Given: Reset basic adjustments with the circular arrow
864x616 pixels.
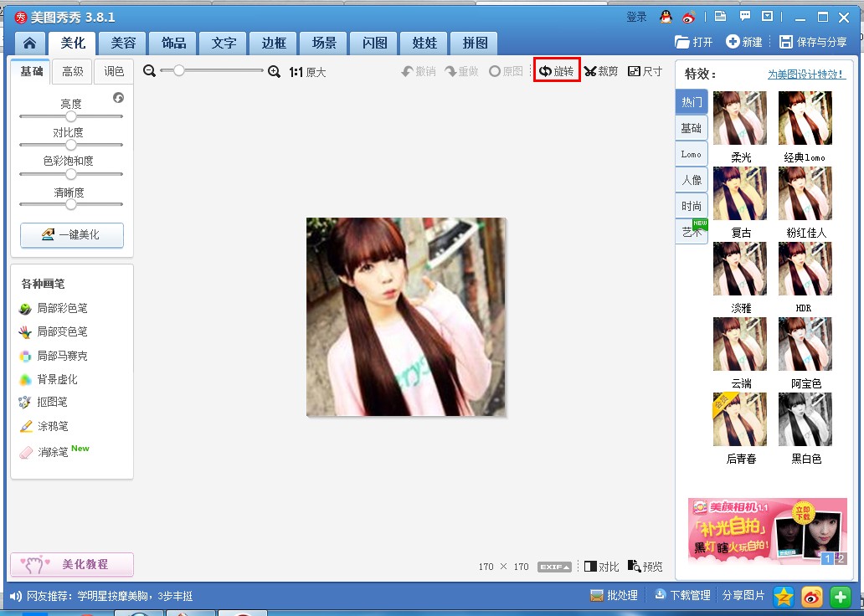Looking at the screenshot, I should (118, 98).
